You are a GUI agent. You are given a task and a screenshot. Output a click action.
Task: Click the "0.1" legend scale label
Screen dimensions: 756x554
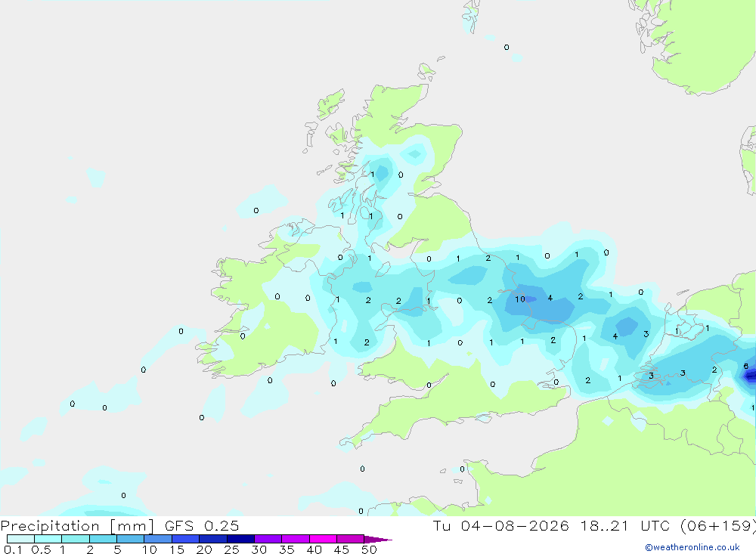tap(13, 549)
